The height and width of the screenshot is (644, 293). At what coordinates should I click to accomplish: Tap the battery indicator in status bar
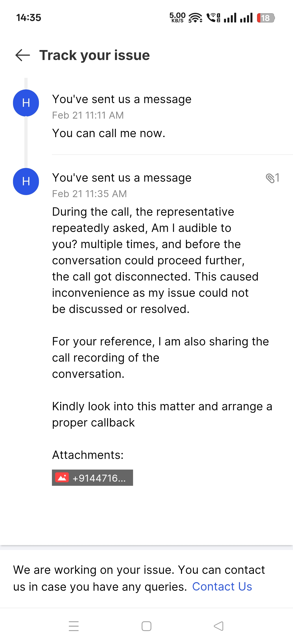pos(266,18)
